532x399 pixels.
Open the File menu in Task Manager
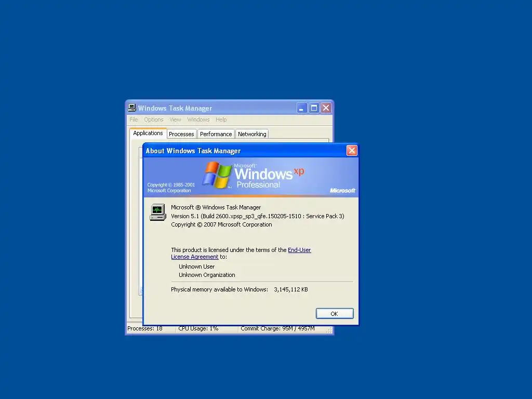click(x=134, y=119)
